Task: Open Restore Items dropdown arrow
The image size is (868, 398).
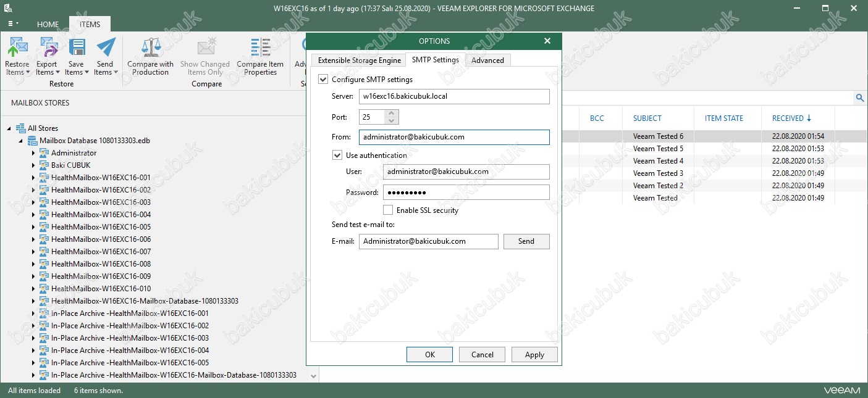Action: tap(28, 73)
